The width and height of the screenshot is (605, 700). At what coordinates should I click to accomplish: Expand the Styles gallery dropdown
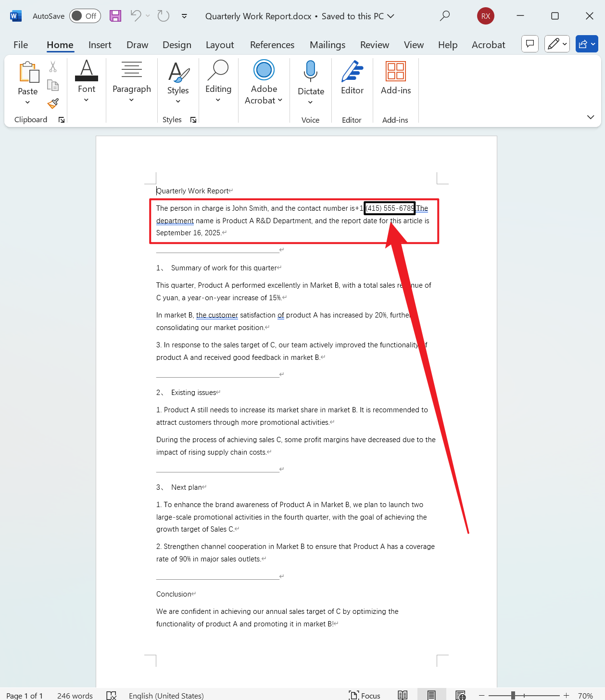point(178,101)
